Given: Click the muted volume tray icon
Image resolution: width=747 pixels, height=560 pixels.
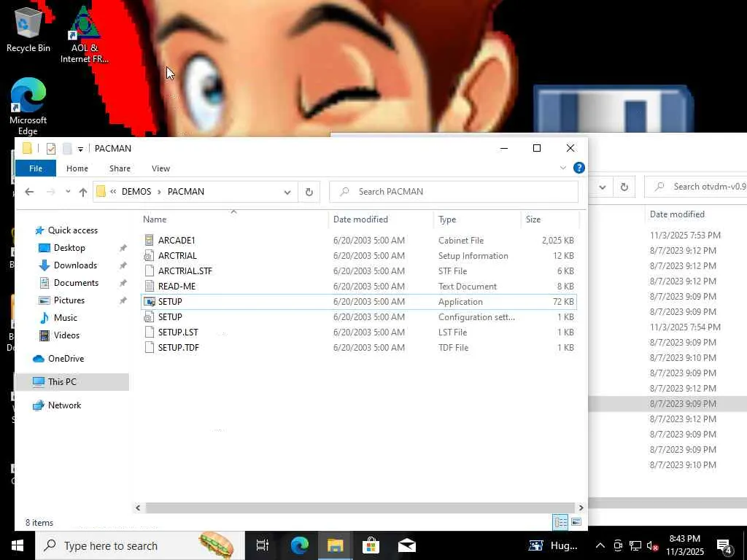Looking at the screenshot, I should (x=652, y=545).
